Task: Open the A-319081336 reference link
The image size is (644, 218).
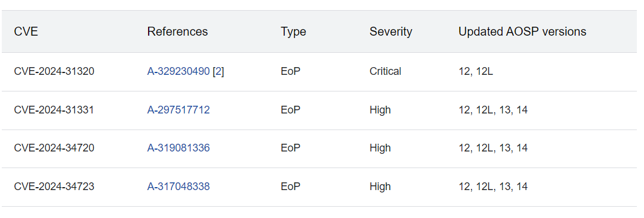Action: [x=178, y=148]
